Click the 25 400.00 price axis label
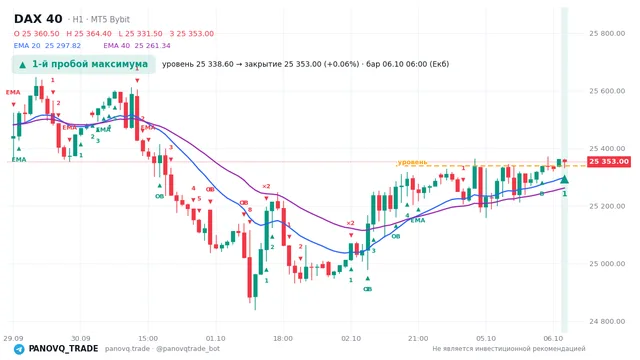The height and width of the screenshot is (360, 640). tap(607, 149)
